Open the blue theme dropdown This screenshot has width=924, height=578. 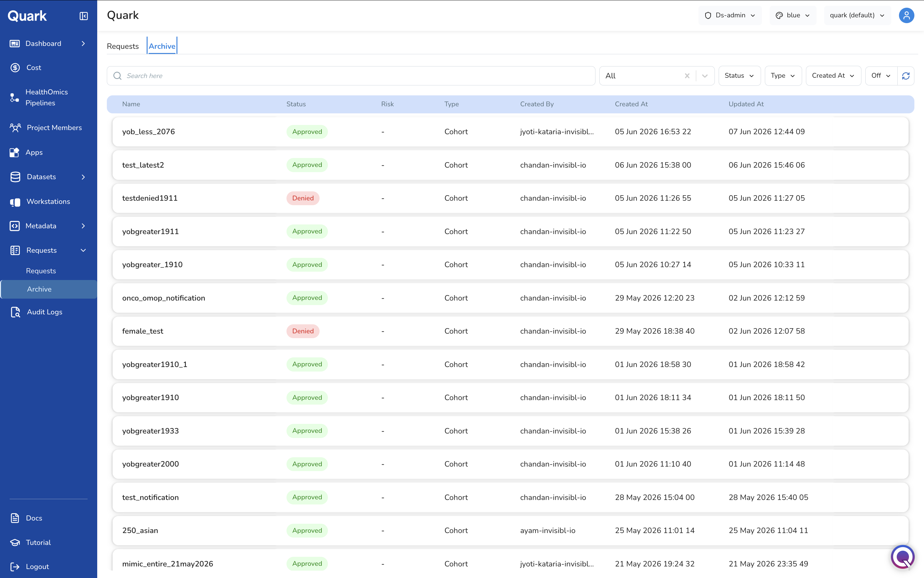click(x=793, y=16)
